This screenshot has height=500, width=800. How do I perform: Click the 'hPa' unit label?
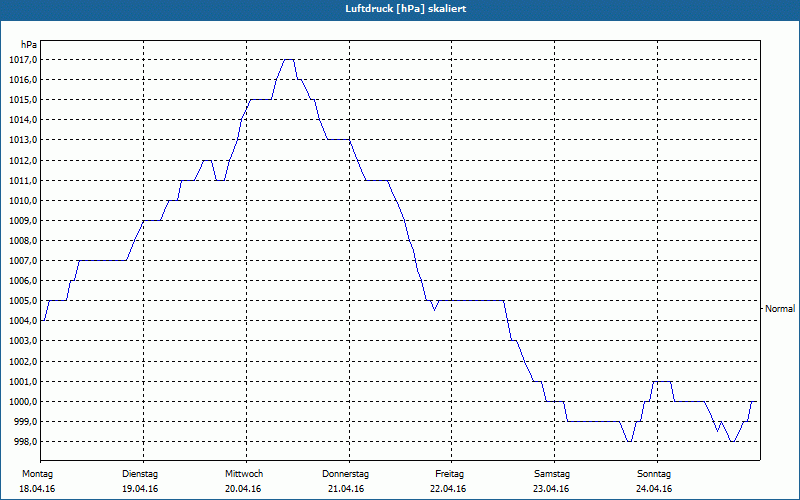click(x=29, y=45)
